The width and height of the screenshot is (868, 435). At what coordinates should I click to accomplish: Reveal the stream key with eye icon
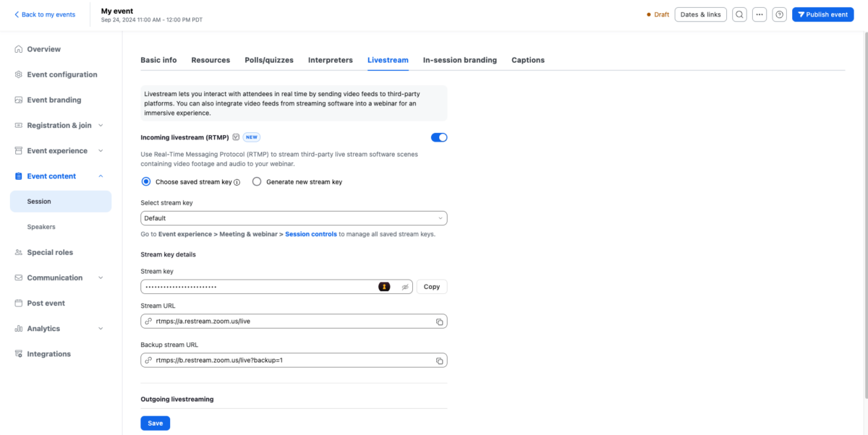(405, 287)
